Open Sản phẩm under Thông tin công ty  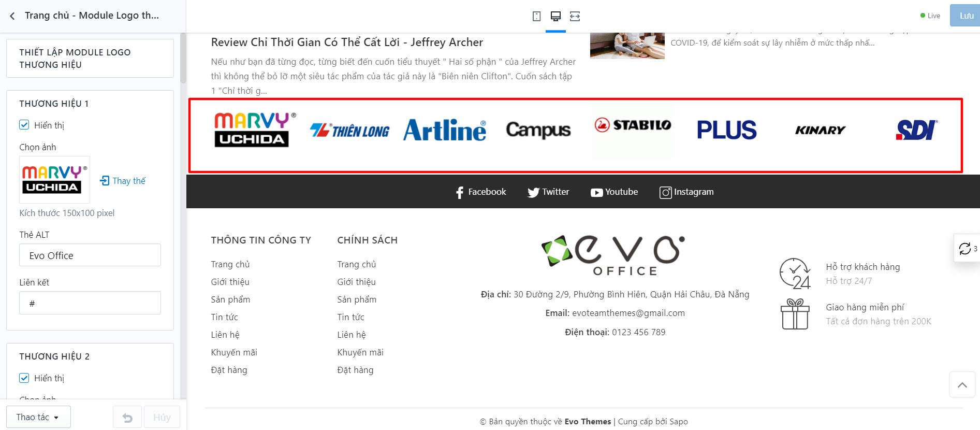(x=230, y=299)
